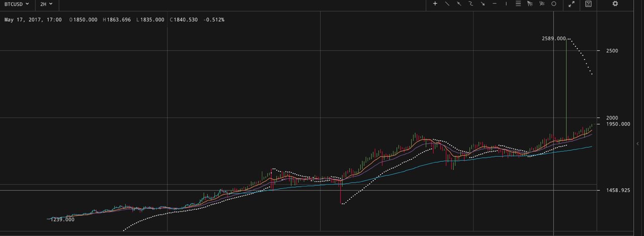This screenshot has height=236, width=644.
Task: Click the -0.512% change value
Action: (x=214, y=20)
